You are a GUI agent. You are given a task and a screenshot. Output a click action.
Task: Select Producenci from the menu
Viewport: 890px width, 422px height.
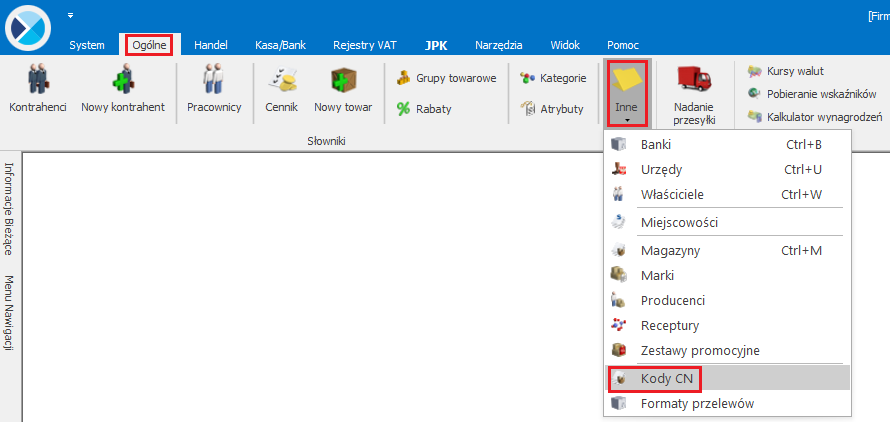tap(728, 300)
